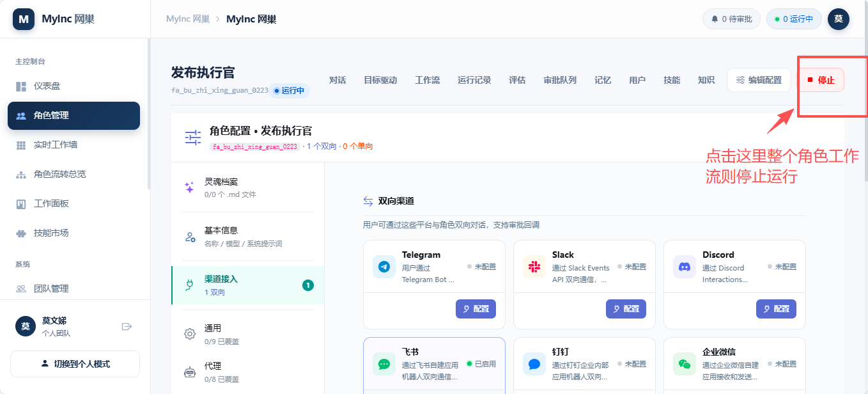The height and width of the screenshot is (394, 868).
Task: Click the 编辑配置 button
Action: pyautogui.click(x=759, y=80)
